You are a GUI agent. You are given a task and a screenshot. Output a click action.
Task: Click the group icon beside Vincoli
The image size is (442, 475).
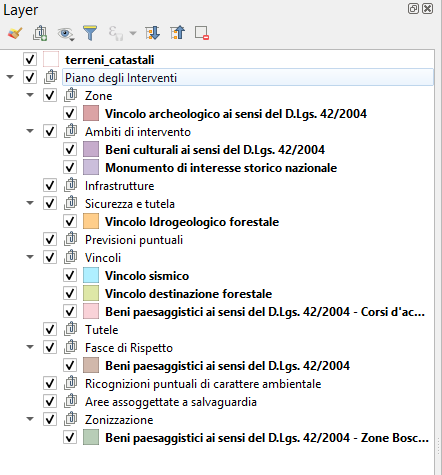pos(71,257)
